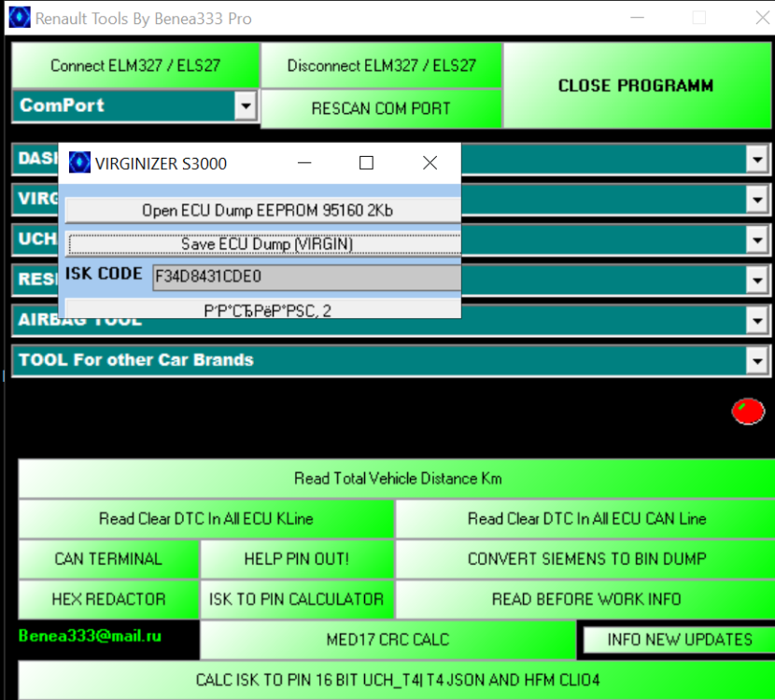
Task: Open READ BEFORE WORK INFO
Action: (586, 600)
